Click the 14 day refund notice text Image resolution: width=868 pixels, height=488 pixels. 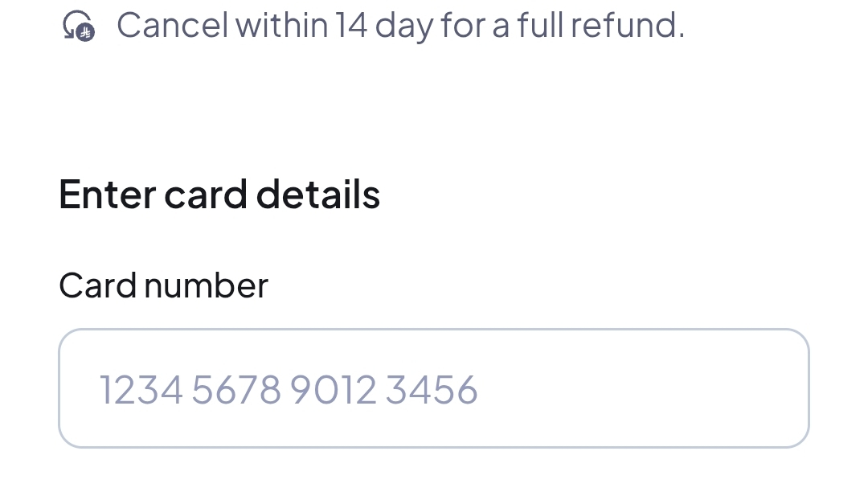tap(400, 25)
